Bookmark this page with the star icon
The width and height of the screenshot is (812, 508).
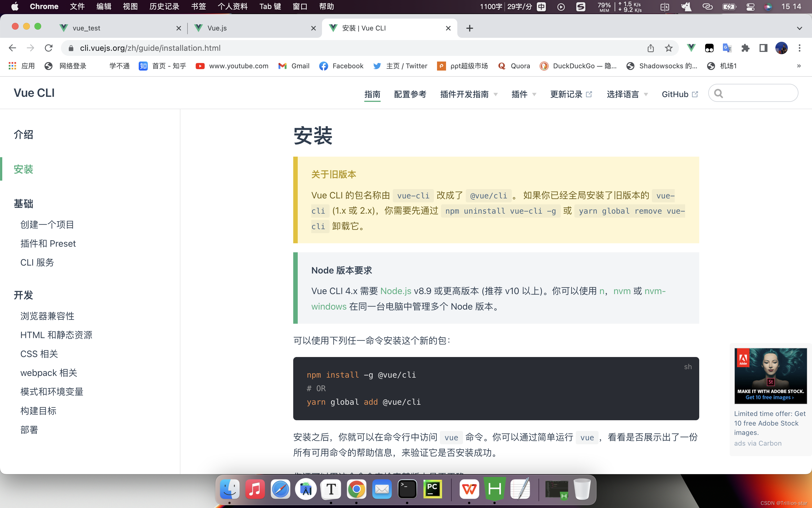tap(668, 48)
